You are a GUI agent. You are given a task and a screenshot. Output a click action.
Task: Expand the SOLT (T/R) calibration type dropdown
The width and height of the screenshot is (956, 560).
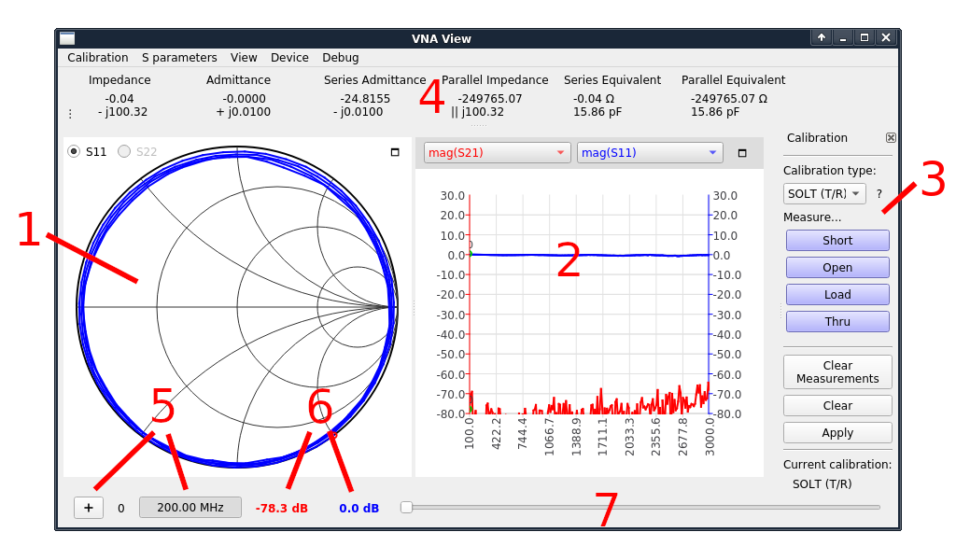(x=824, y=194)
